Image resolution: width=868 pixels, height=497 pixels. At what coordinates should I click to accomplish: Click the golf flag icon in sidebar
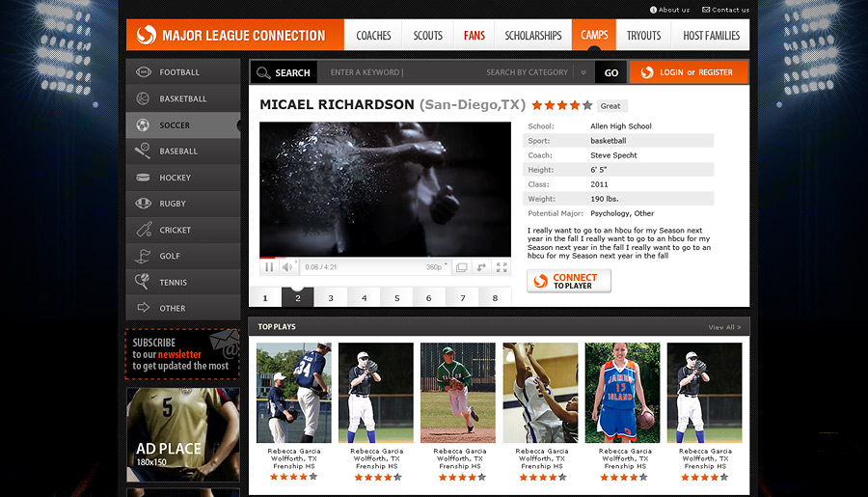[x=143, y=256]
